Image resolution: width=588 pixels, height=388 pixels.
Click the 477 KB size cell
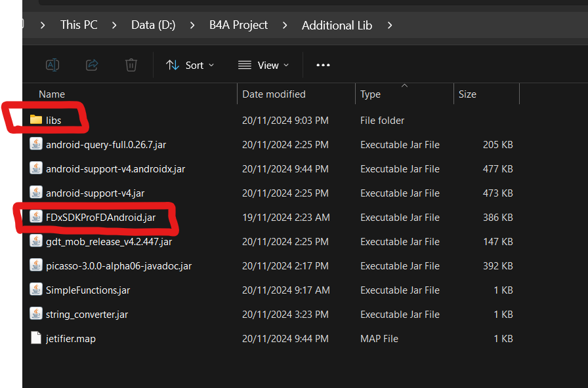click(x=497, y=169)
